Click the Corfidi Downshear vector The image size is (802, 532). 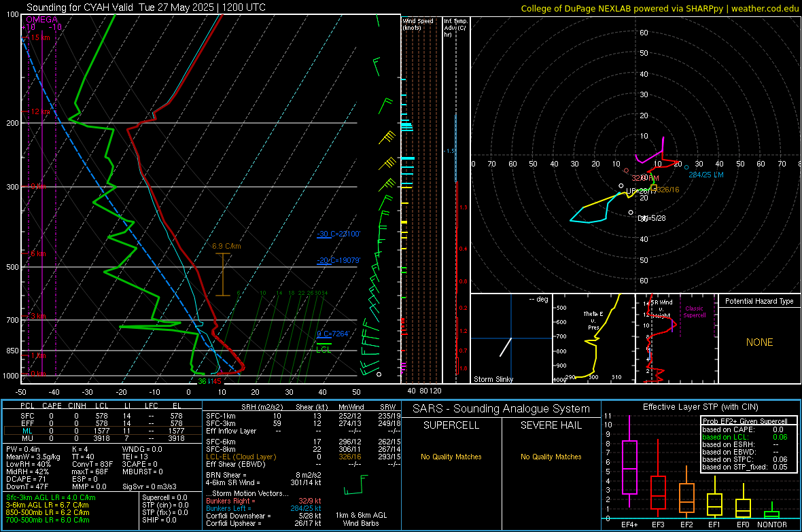pos(264,516)
